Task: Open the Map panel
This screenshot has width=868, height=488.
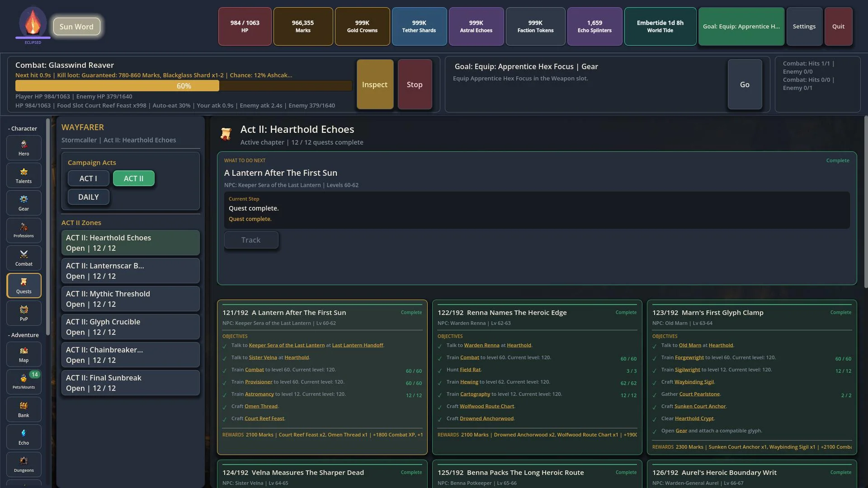Action: [x=24, y=354]
